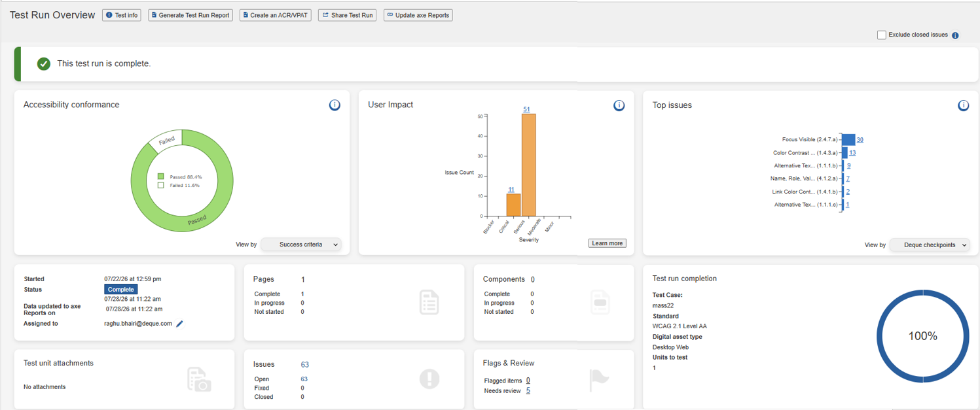Click the attachments camera document icon

(x=200, y=379)
